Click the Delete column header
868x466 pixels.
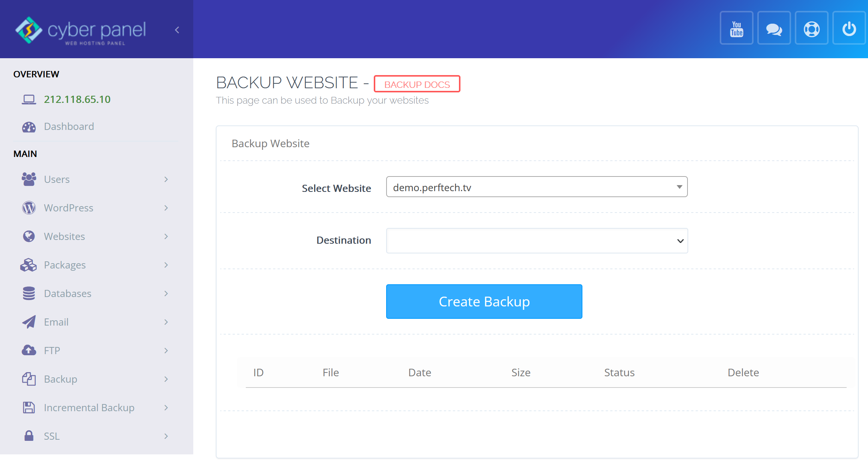743,372
